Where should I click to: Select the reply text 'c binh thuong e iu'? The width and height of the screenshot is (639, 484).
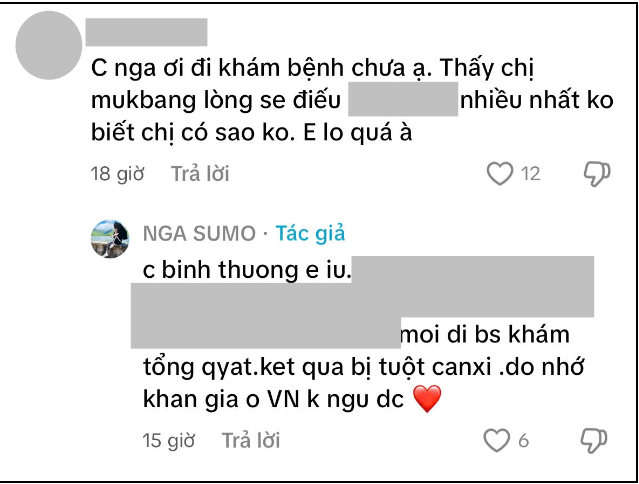pos(247,270)
